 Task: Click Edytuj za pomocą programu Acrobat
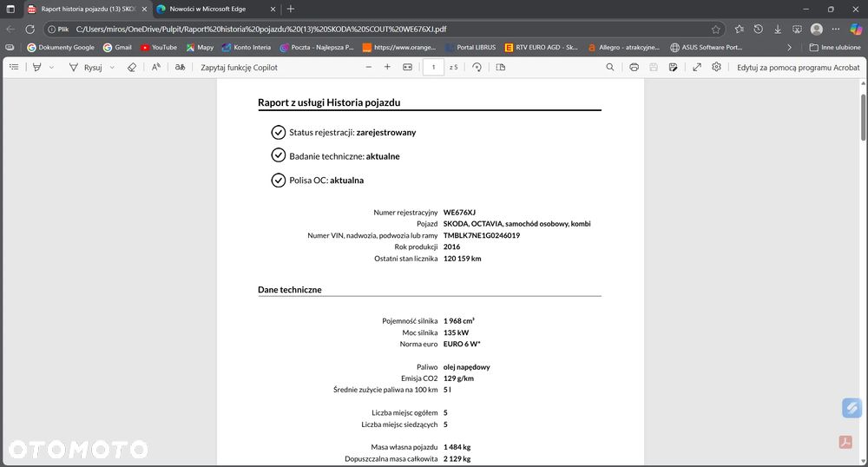pos(799,68)
